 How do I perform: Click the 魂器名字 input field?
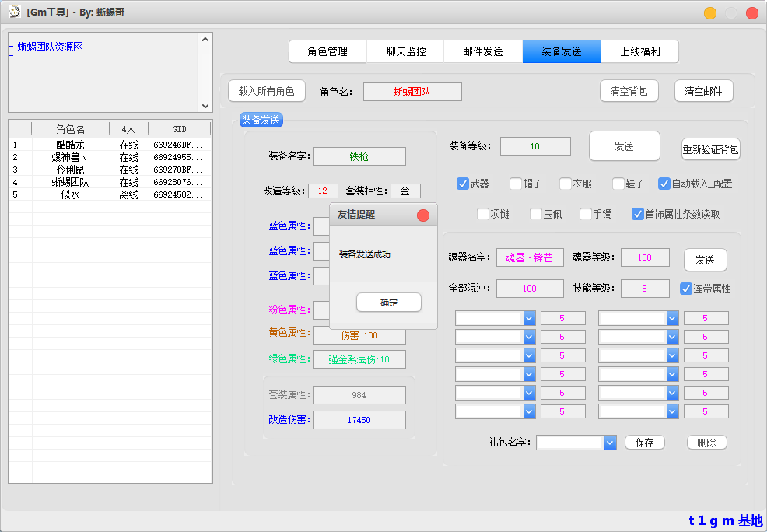click(530, 257)
